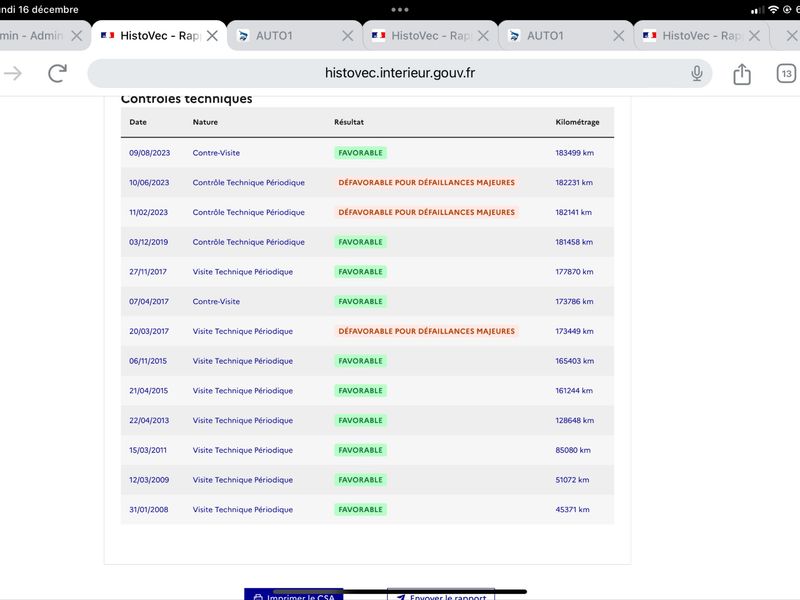This screenshot has width=800, height=600.
Task: Click the Résultat column header
Action: click(349, 122)
